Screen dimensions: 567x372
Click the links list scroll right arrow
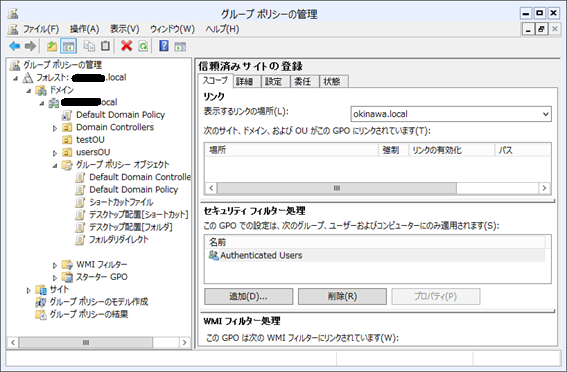tap(544, 188)
